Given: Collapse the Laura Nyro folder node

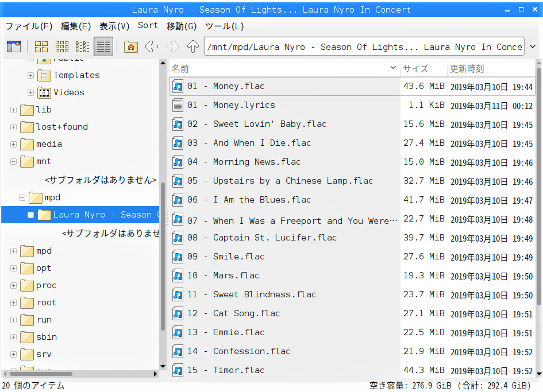Looking at the screenshot, I should [30, 215].
